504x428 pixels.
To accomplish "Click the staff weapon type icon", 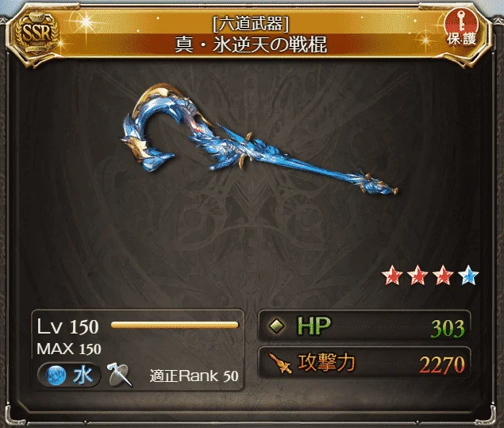I will [119, 375].
